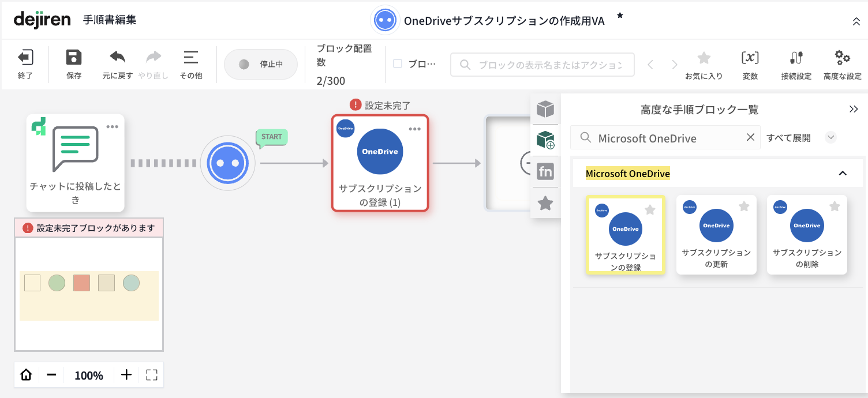Click the Microsoft OneDrive block search field
The width and height of the screenshot is (868, 398).
click(665, 138)
